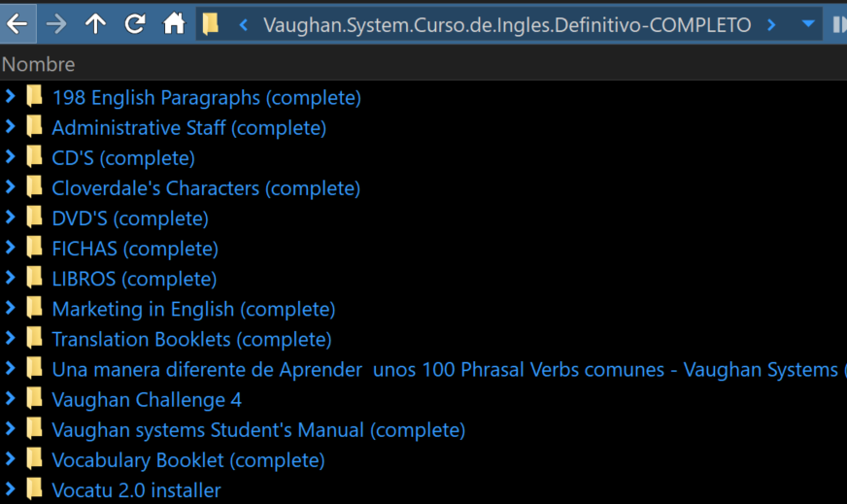Click the chevron after the COMPLETO breadcrumb
Image resolution: width=847 pixels, height=504 pixels.
pyautogui.click(x=771, y=25)
